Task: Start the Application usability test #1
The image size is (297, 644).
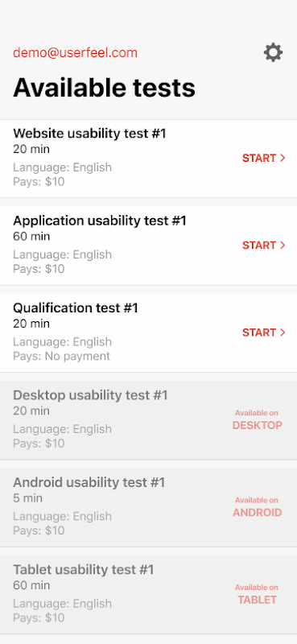Action: pos(264,246)
